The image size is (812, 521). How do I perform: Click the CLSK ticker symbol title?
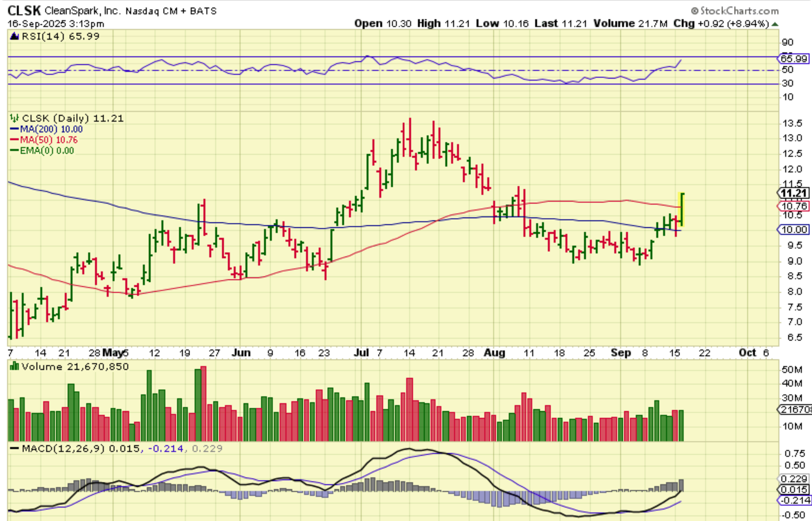coord(24,11)
